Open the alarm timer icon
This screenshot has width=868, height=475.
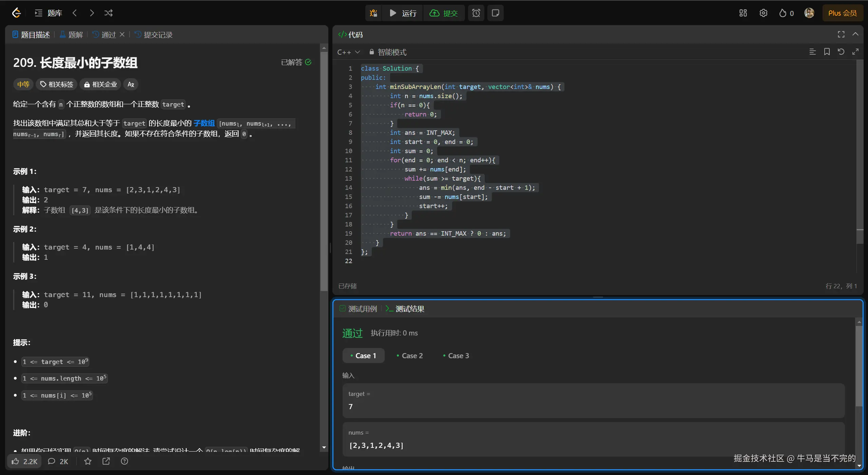[x=476, y=13]
